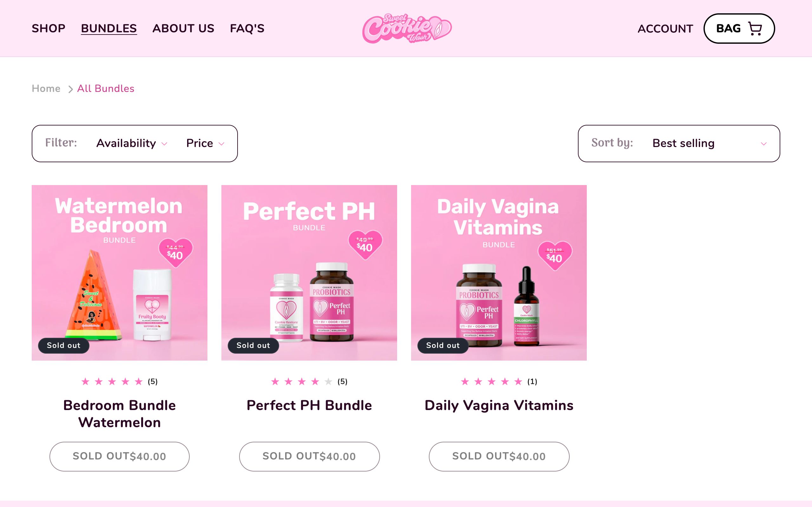This screenshot has height=507, width=812.
Task: Open the FAQ'S page
Action: tap(247, 29)
